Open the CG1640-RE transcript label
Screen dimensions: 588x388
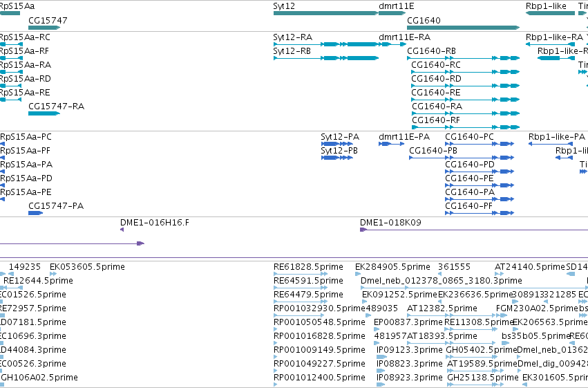(436, 93)
